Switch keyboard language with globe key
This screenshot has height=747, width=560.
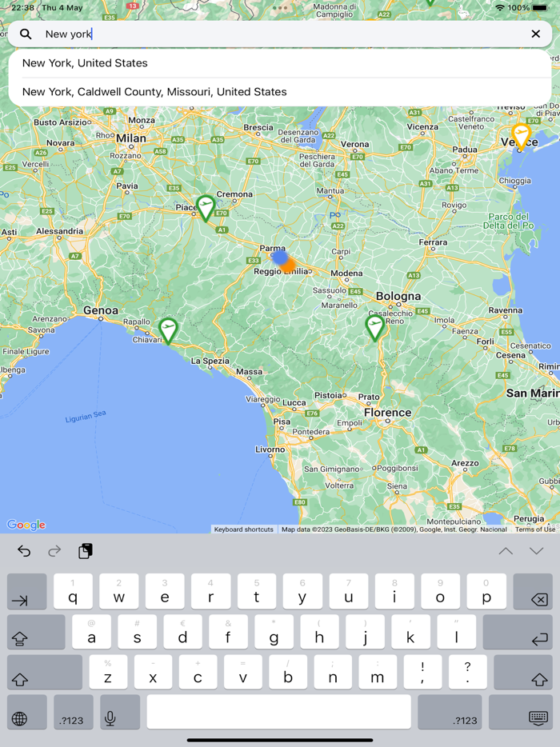(26, 712)
